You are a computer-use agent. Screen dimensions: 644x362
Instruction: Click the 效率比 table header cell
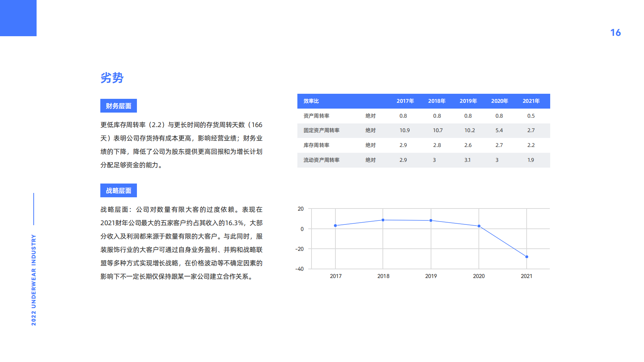tap(311, 101)
